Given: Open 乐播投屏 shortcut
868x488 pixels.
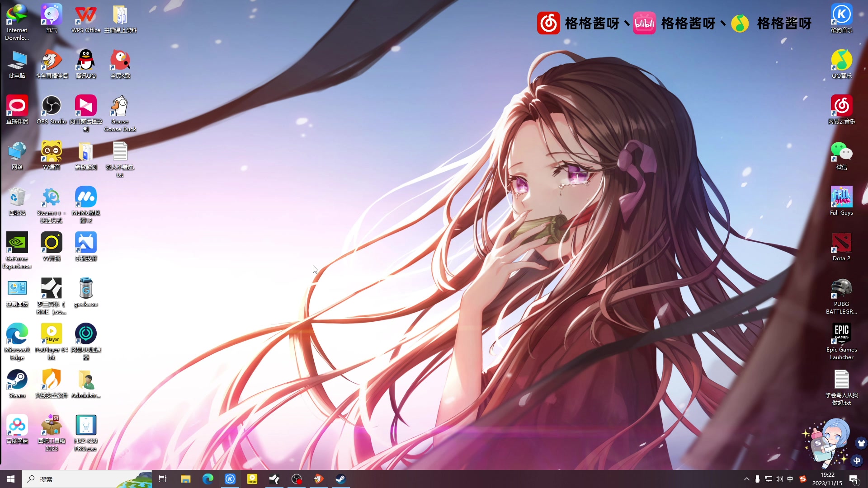Looking at the screenshot, I should pyautogui.click(x=86, y=246).
